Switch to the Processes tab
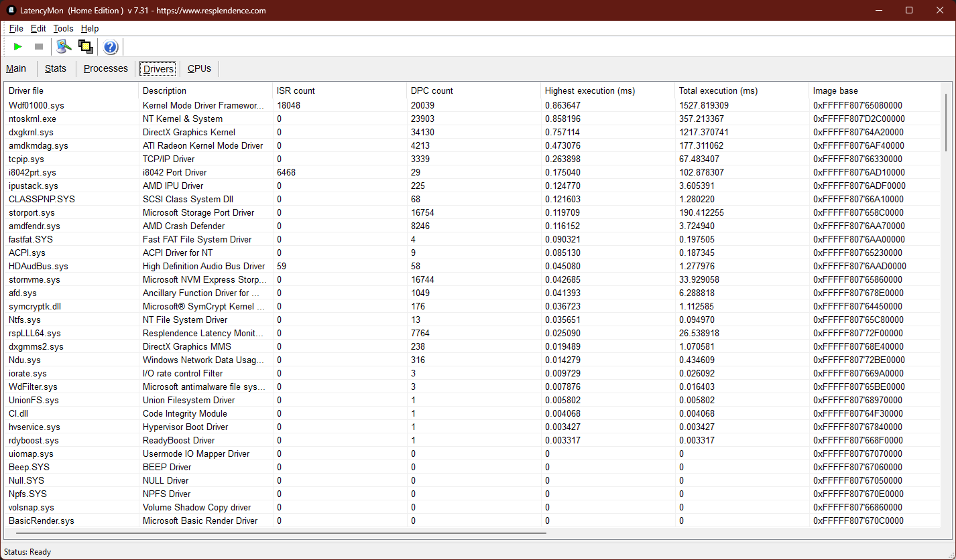956x560 pixels. [105, 68]
